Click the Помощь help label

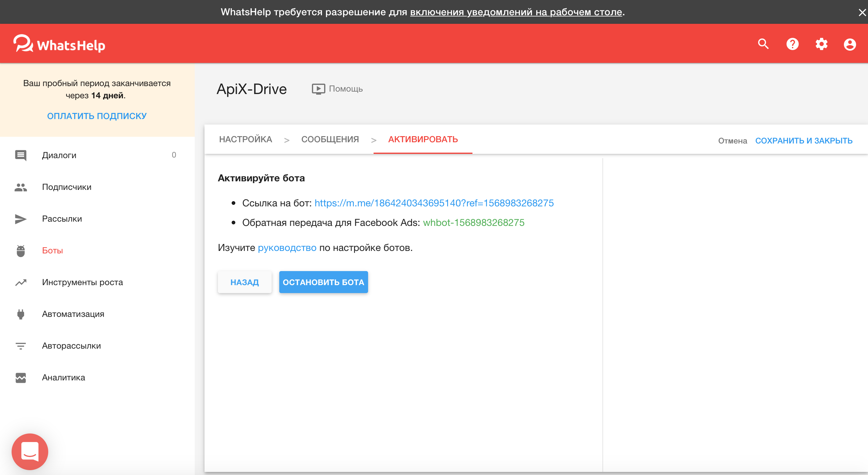coord(346,89)
